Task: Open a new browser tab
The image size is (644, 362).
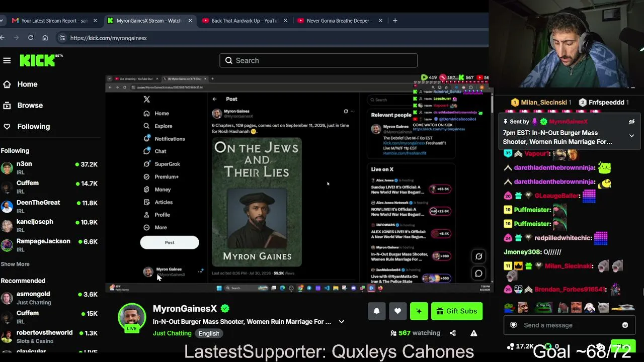Action: [395, 21]
